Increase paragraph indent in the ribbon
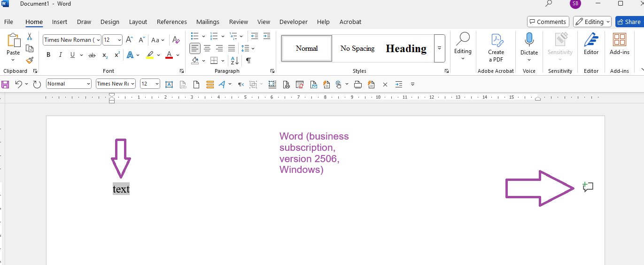The image size is (644, 265). (x=267, y=36)
